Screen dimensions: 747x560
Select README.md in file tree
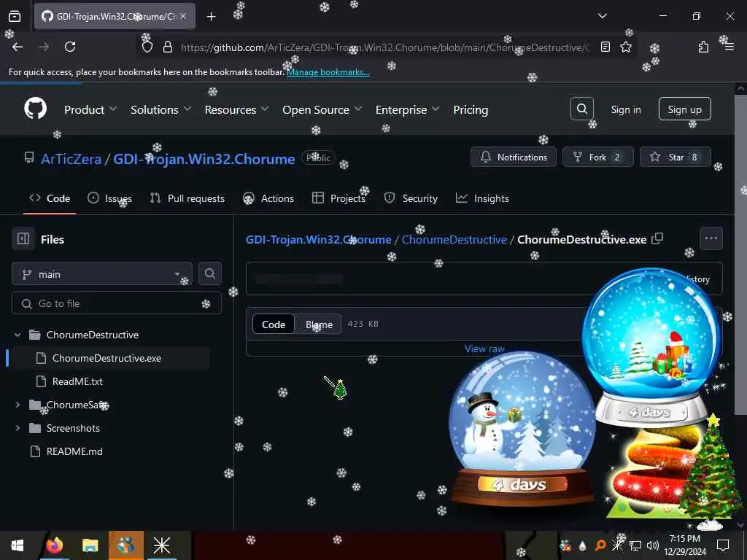coord(74,451)
